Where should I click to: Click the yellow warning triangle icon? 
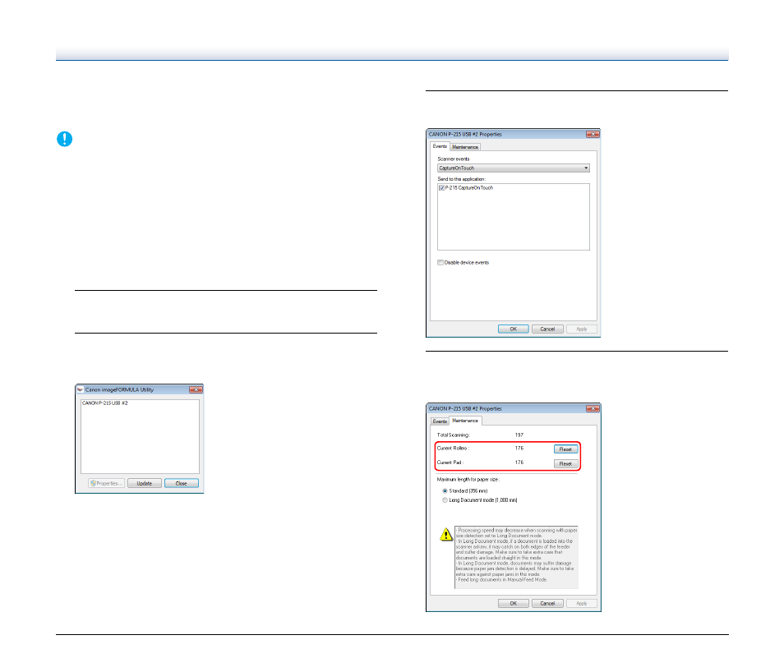[446, 534]
